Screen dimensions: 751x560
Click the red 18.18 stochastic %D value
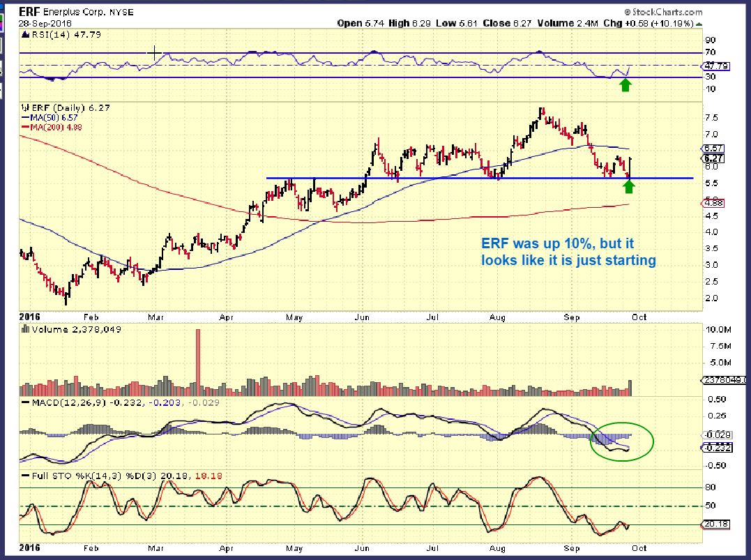tap(209, 476)
